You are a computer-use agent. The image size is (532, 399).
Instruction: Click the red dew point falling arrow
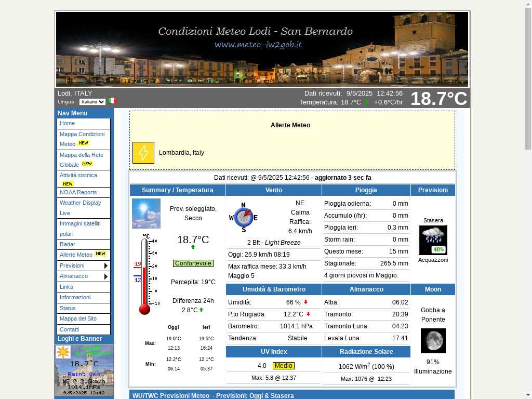point(308,314)
